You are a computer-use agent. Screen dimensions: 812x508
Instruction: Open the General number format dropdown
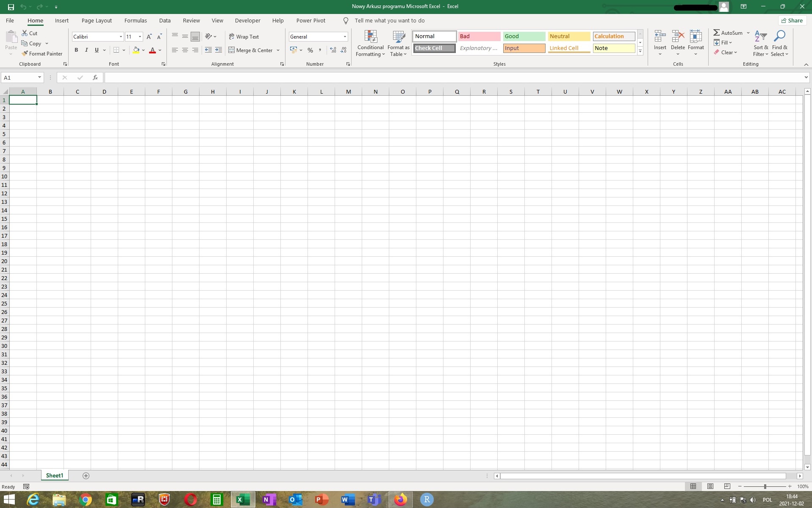point(345,37)
